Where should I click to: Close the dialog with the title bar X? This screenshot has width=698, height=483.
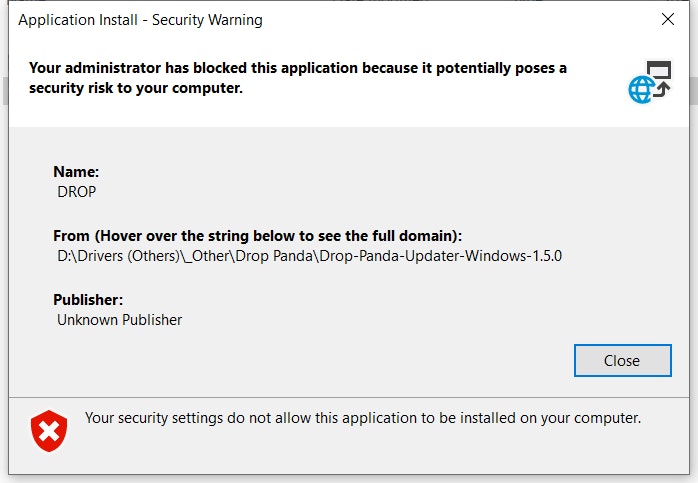coord(668,19)
